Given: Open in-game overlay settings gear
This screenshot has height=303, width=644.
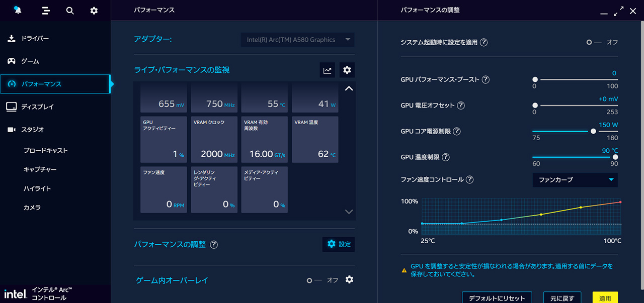Looking at the screenshot, I should pyautogui.click(x=349, y=279).
